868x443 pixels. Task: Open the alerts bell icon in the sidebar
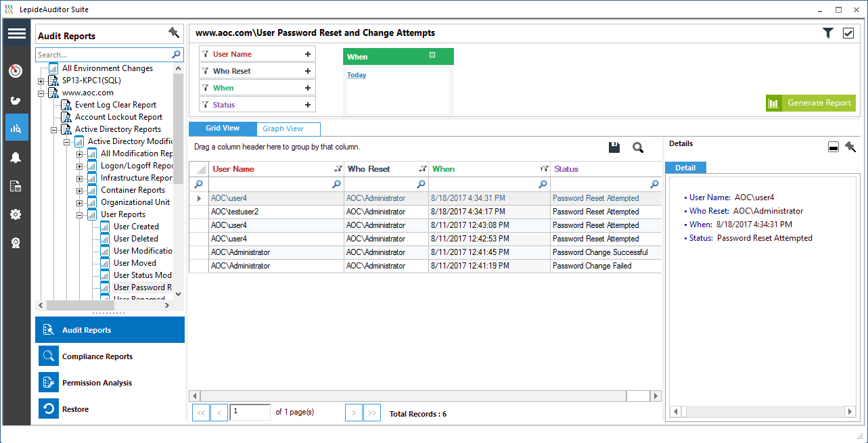[x=16, y=158]
